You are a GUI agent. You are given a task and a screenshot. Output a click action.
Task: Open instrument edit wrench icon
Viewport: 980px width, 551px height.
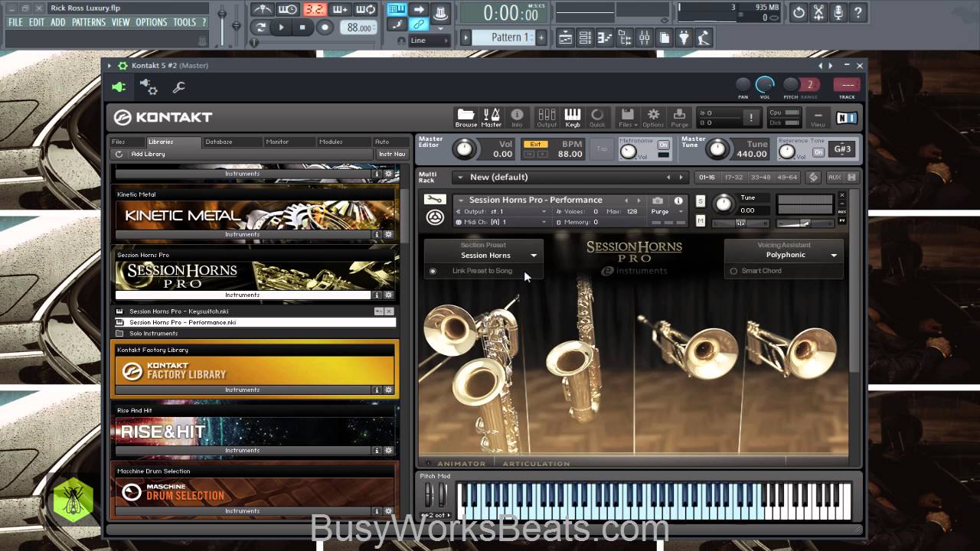[434, 201]
